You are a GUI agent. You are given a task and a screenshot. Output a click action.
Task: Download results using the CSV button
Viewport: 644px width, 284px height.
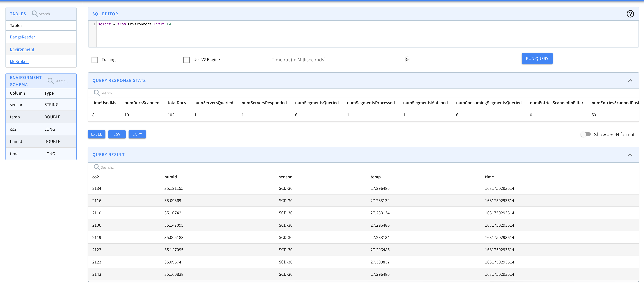117,134
